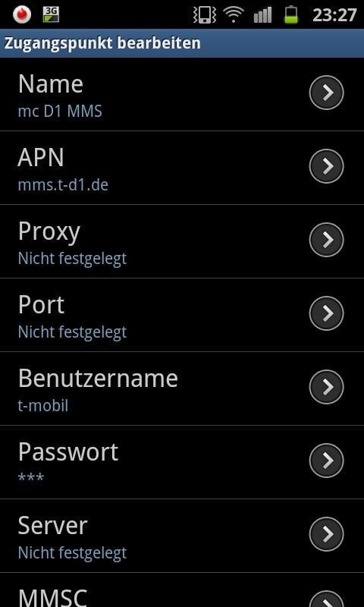Tap the 3G data status icon
364x607 pixels.
pos(51,14)
